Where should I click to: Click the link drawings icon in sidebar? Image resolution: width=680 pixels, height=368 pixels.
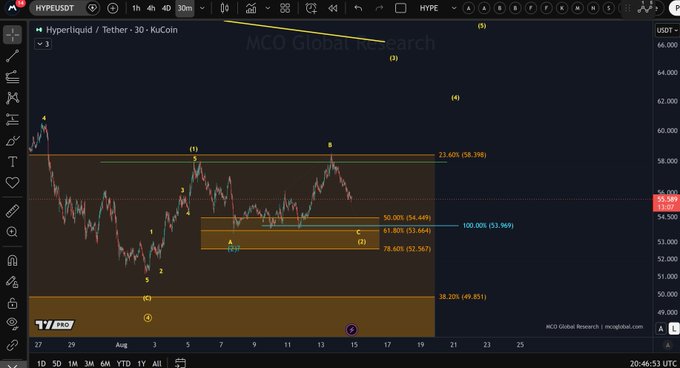(13, 345)
